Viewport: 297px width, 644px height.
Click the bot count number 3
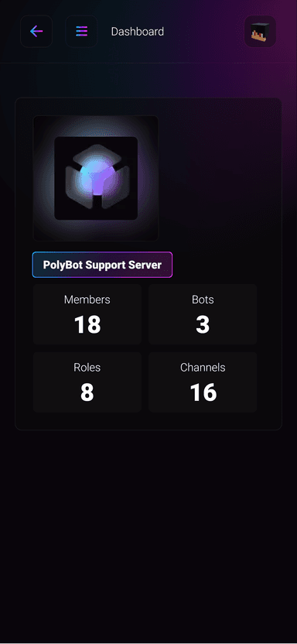click(203, 325)
